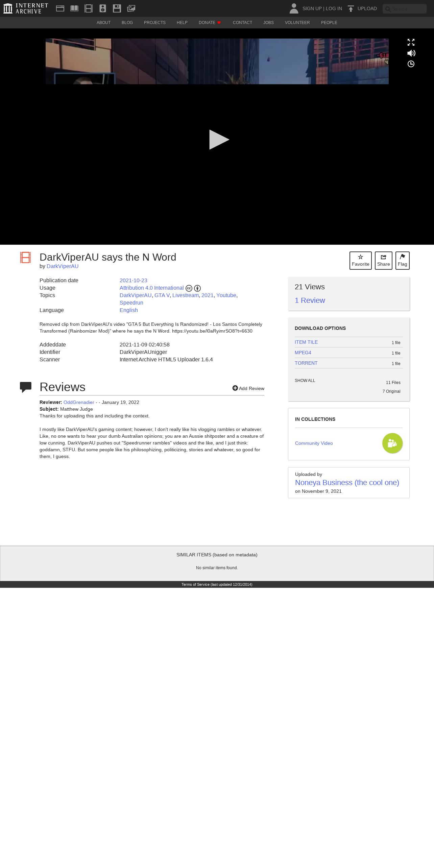Open the ABOUT menu item
This screenshot has height=868, width=434.
[x=103, y=23]
